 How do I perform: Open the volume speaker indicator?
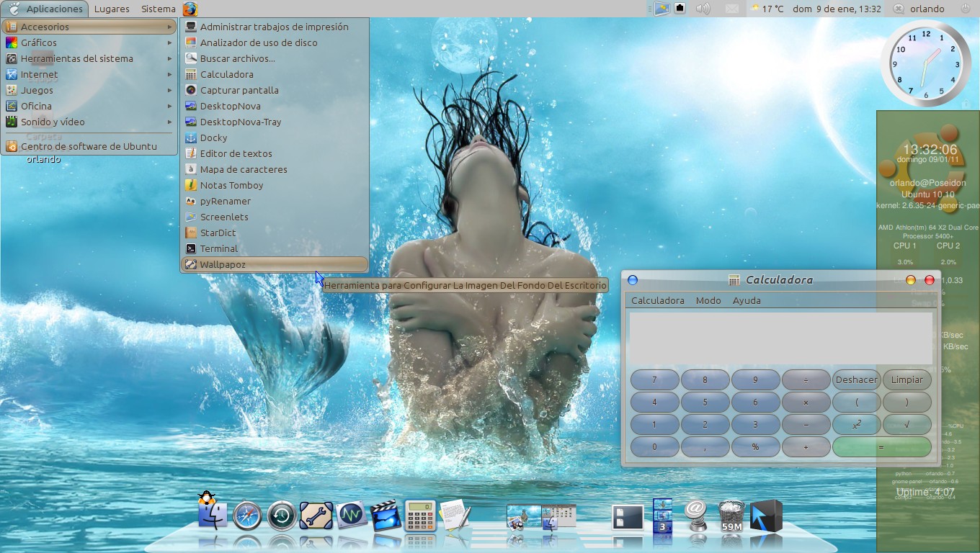point(703,9)
